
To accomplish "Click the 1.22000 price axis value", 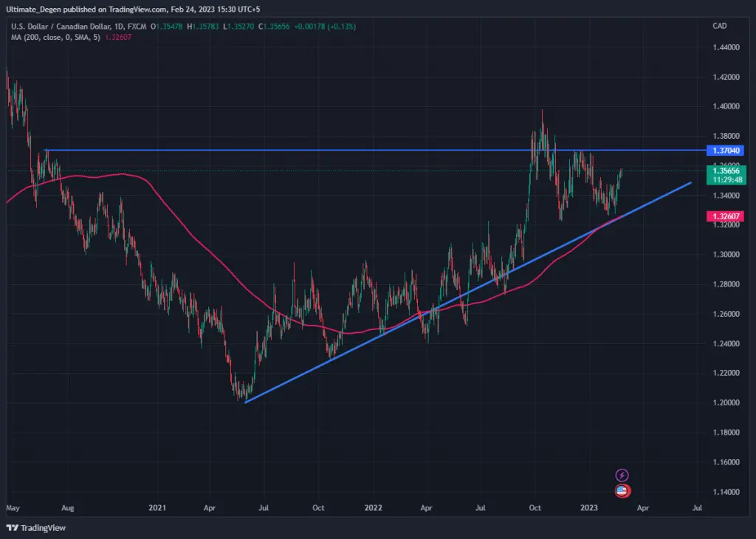I will click(726, 373).
